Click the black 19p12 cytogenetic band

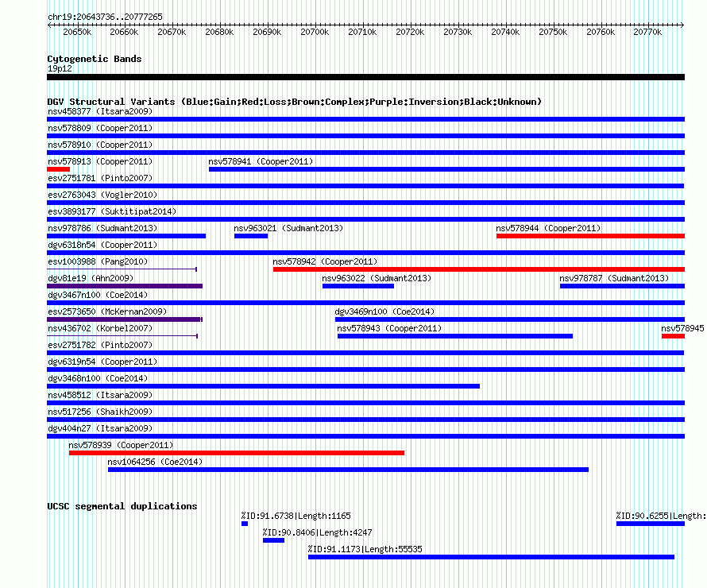tap(365, 77)
